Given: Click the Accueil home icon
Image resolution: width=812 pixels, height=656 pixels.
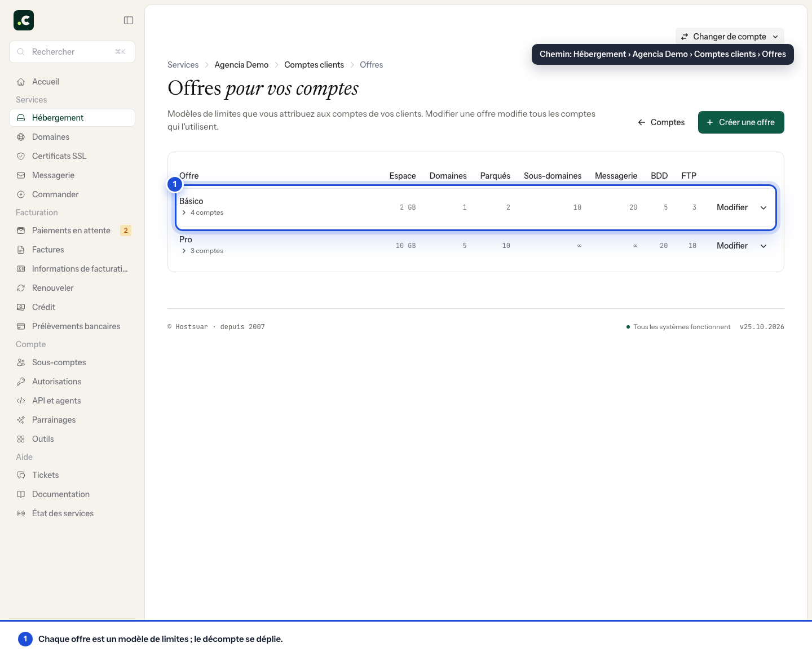Looking at the screenshot, I should [21, 82].
